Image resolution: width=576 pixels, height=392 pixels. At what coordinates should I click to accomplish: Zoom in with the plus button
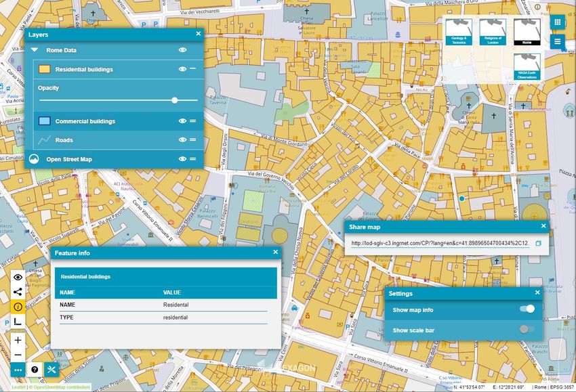tap(18, 341)
